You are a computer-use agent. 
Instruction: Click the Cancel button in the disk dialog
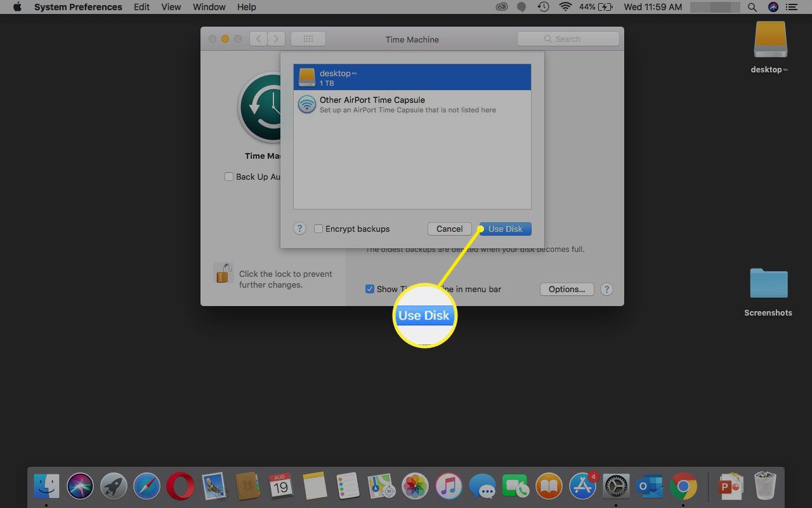449,229
